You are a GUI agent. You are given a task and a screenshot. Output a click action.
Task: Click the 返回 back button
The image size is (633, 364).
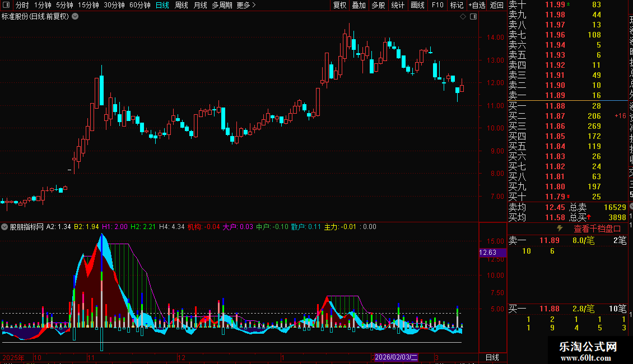pyautogui.click(x=496, y=5)
